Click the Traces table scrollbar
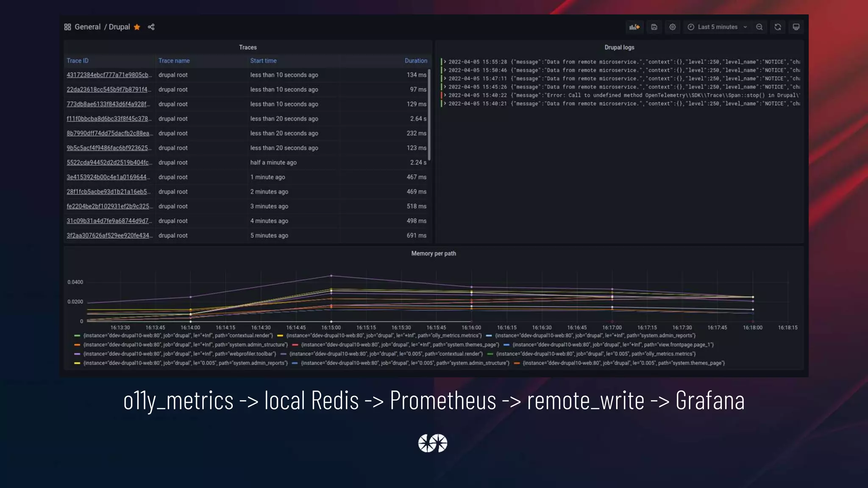The width and height of the screenshot is (868, 488). [x=429, y=115]
